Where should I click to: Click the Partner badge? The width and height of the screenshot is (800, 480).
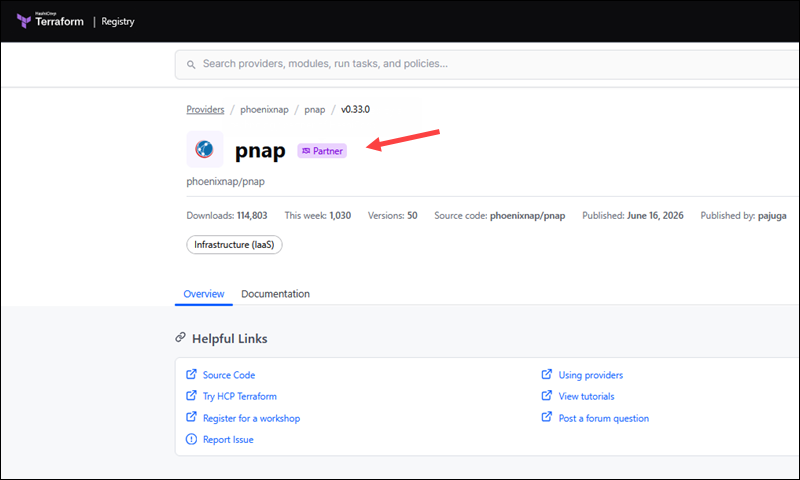tap(322, 151)
